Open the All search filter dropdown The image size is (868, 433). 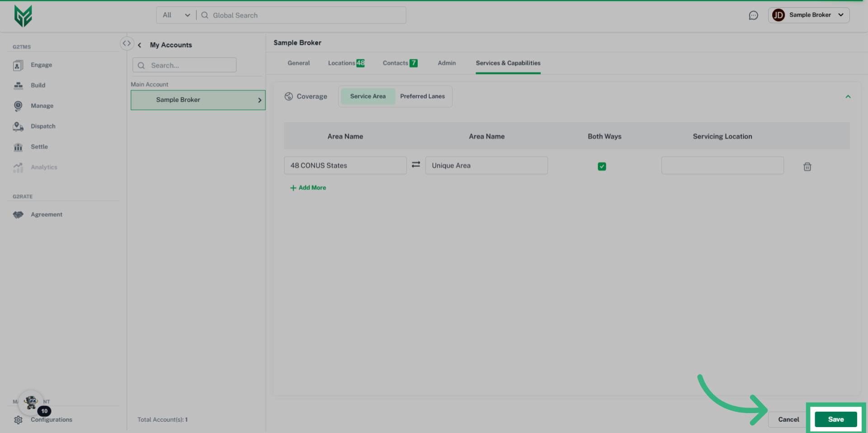click(x=176, y=15)
